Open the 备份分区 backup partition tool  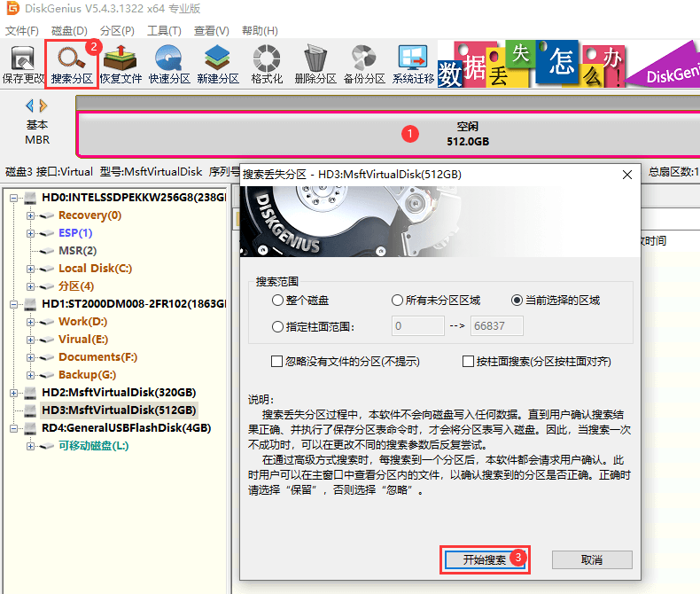pyautogui.click(x=364, y=65)
